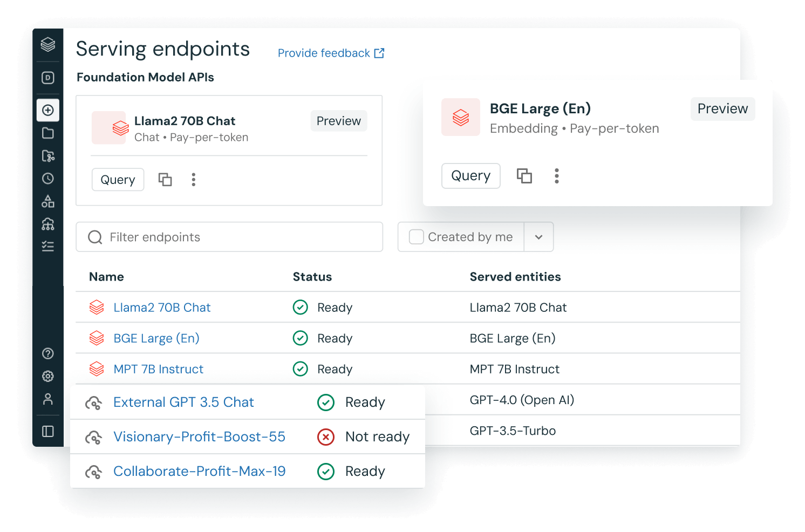Click the Foundation Model APIs heading
Screen dimensions: 805x532
(x=145, y=77)
